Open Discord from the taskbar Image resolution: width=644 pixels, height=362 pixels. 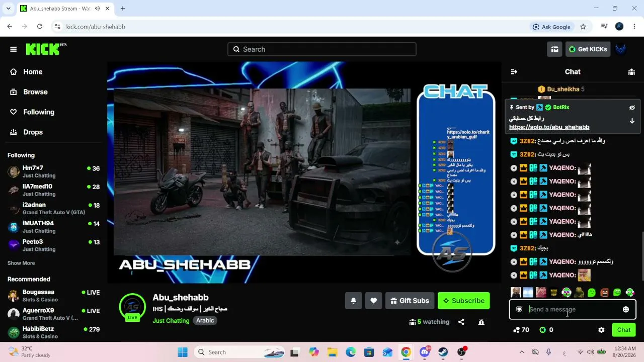tap(425, 352)
